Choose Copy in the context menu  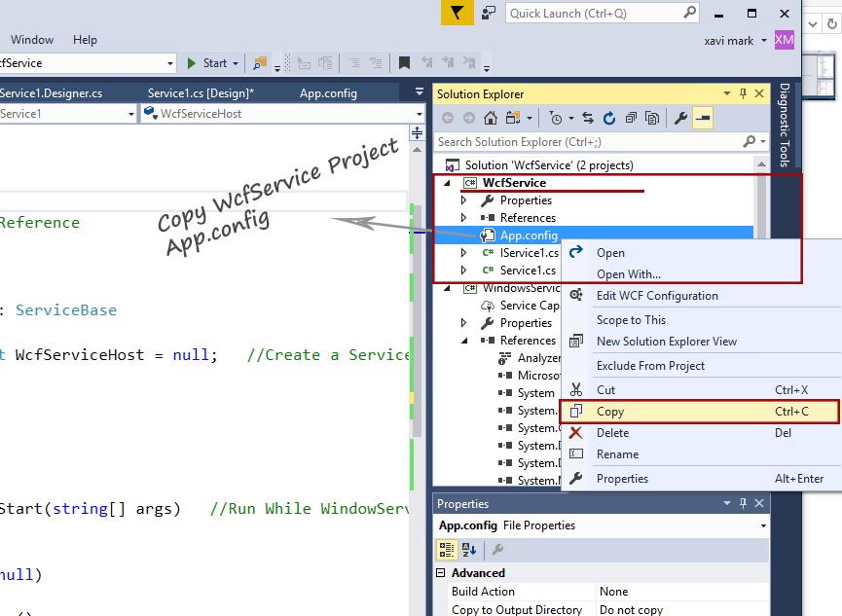(x=699, y=412)
